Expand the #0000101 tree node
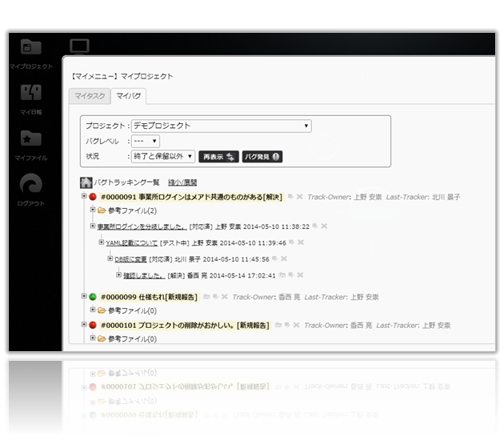This screenshot has width=504, height=440. pos(84,324)
